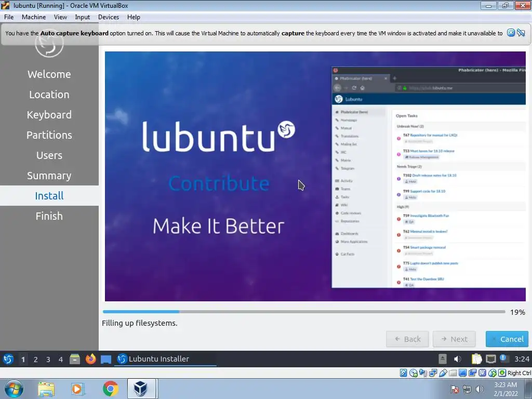Open the removable media eject tray icon
The image size is (532, 399).
(x=443, y=359)
